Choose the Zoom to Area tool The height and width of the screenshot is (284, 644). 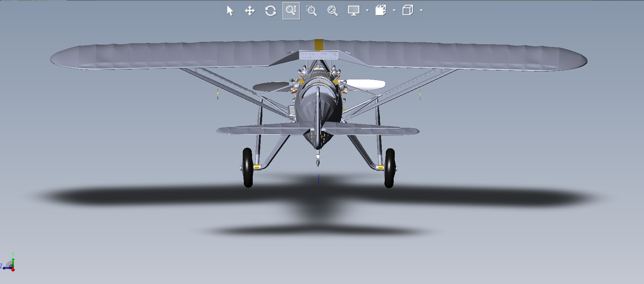[311, 11]
